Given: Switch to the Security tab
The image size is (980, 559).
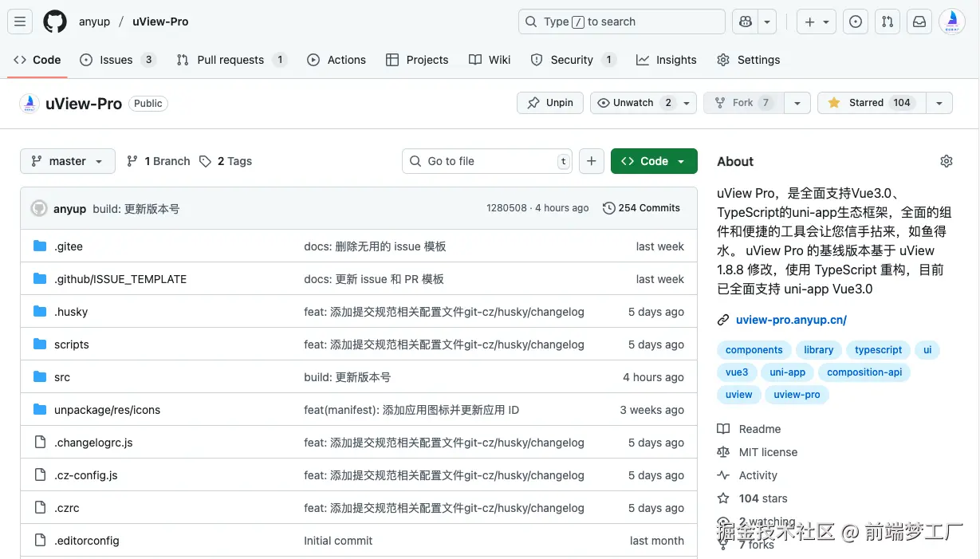Looking at the screenshot, I should [573, 60].
